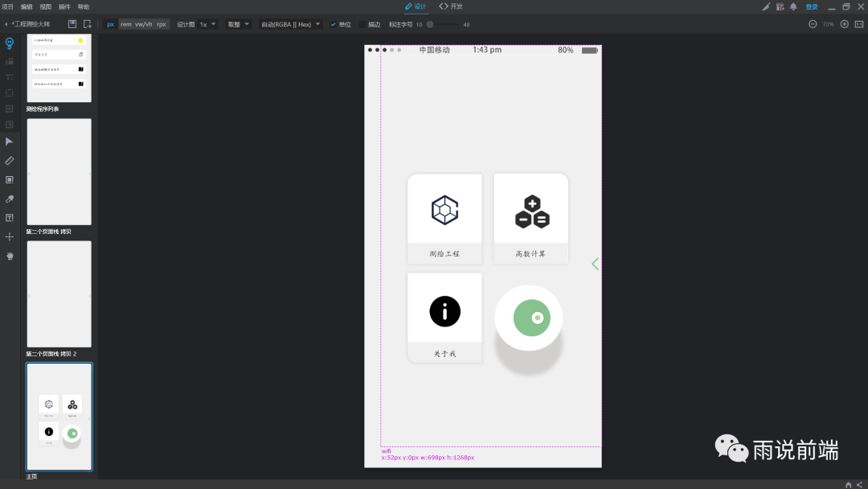The width and height of the screenshot is (868, 489).
Task: Select the 第二个页面栈 拷贝 artboard thumbnail
Action: (x=59, y=171)
